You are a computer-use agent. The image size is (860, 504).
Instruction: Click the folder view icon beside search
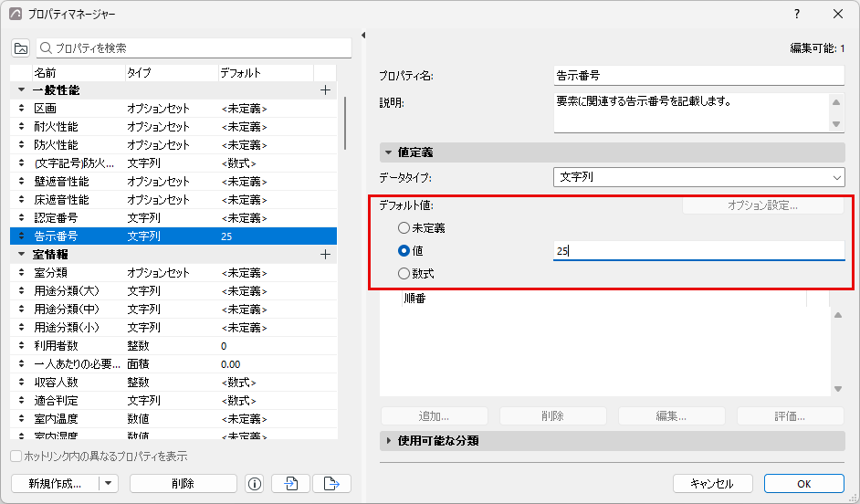(21, 48)
